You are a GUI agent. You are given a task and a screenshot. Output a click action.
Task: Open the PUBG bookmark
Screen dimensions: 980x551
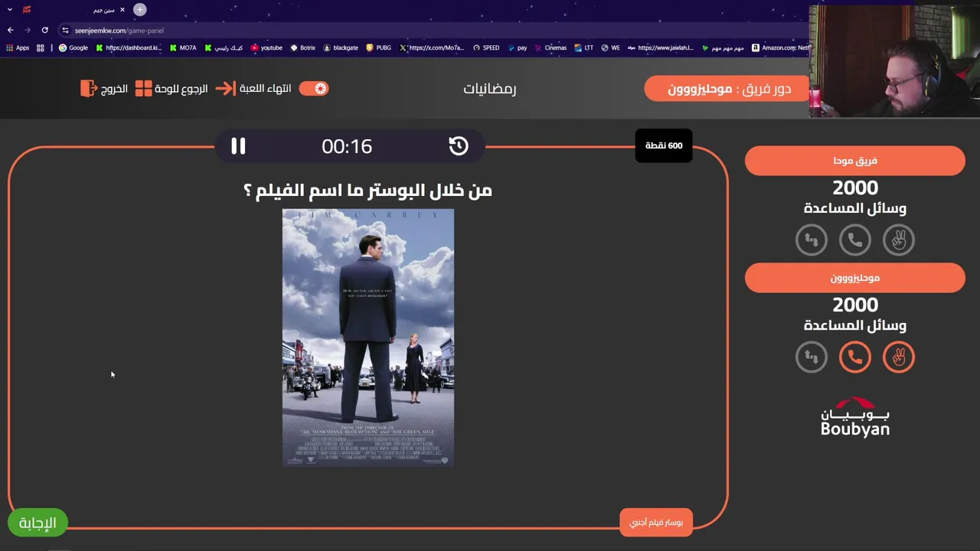378,47
